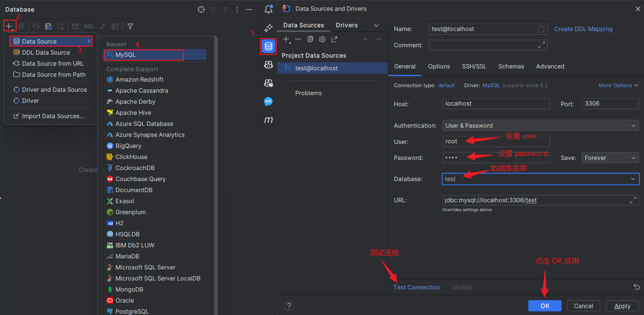
Task: Switch to the Drivers tab
Action: tap(347, 25)
